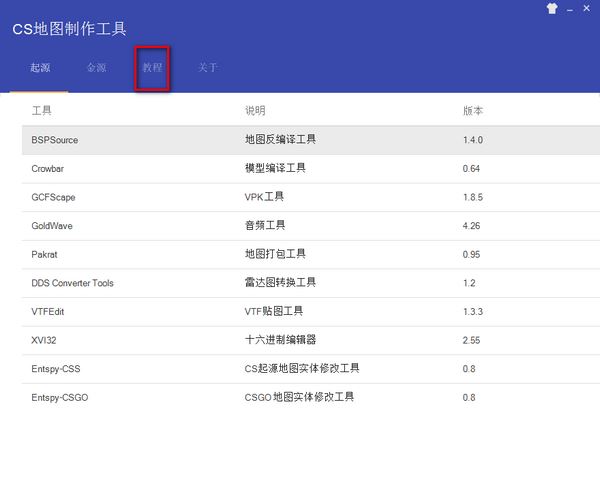Sort by the 说明 column header
Viewport: 600px width, 484px height.
(255, 111)
